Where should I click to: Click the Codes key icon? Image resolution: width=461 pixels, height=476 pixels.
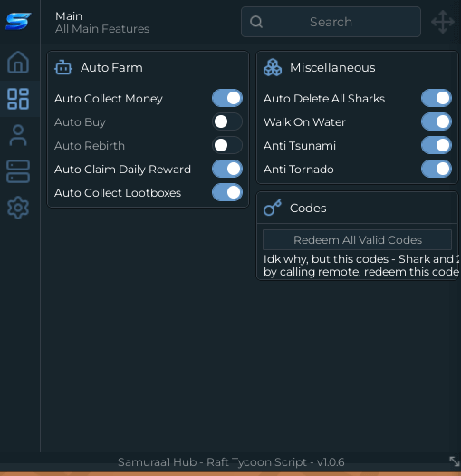click(273, 208)
